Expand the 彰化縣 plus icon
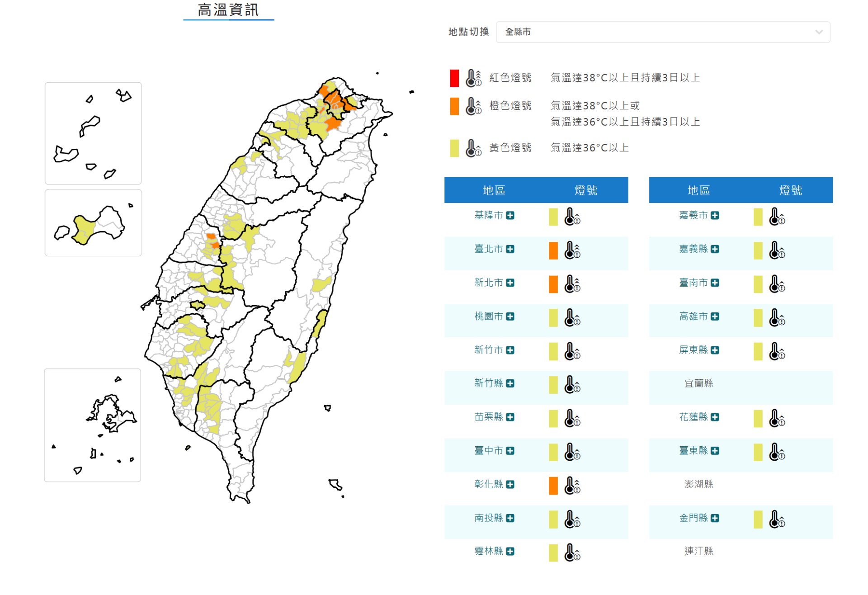868x595 pixels. (510, 484)
